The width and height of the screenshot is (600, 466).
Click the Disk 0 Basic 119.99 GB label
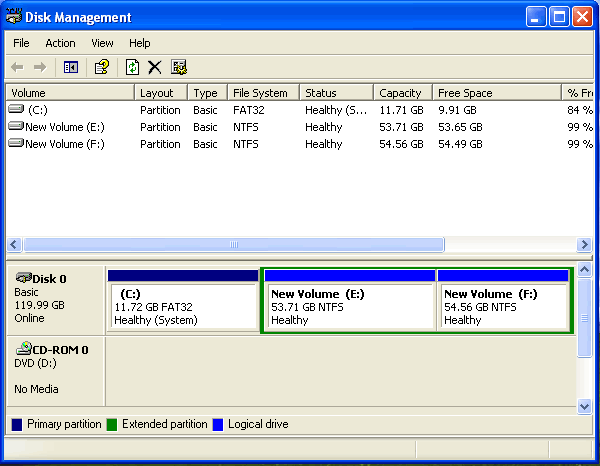click(56, 300)
